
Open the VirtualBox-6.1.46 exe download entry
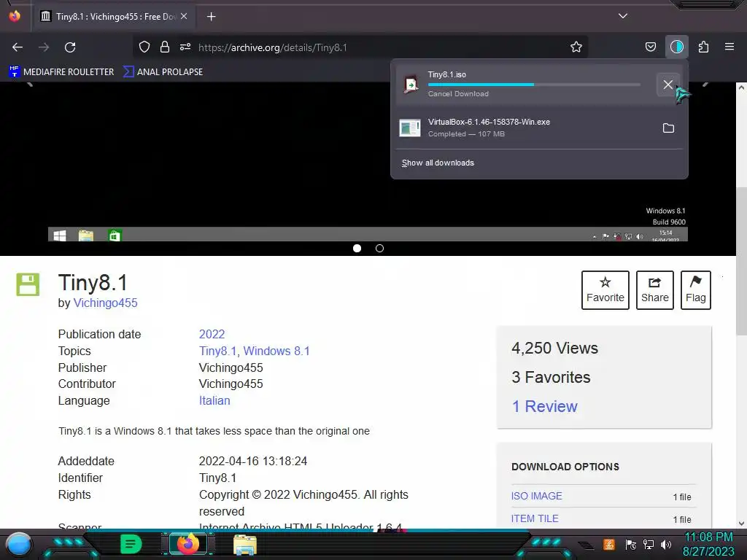tap(524, 128)
